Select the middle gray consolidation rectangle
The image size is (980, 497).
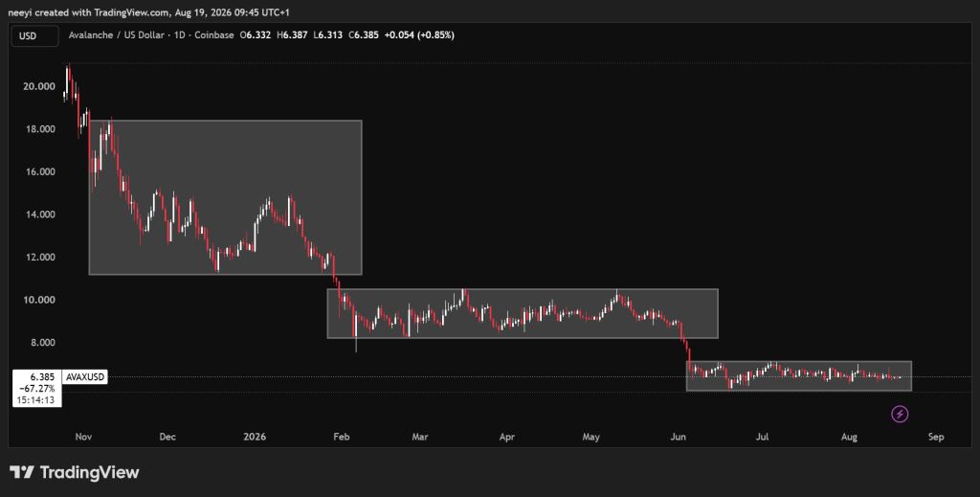pyautogui.click(x=523, y=314)
